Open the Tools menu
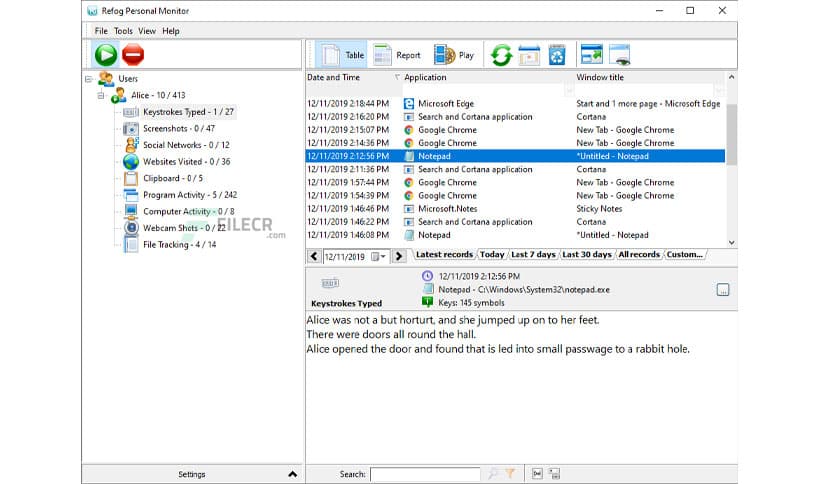 pyautogui.click(x=123, y=31)
